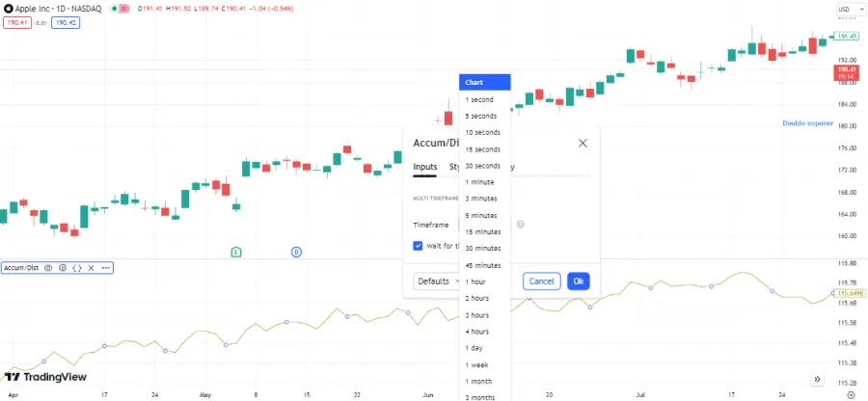The height and width of the screenshot is (401, 868).
Task: Close the Accum/Dist settings dialog
Action: [583, 144]
